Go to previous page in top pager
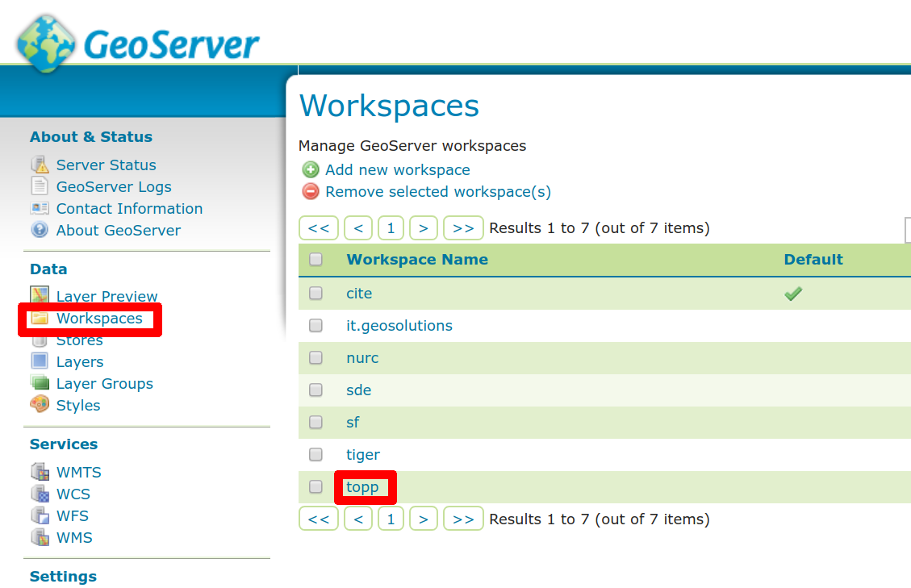 (x=358, y=227)
